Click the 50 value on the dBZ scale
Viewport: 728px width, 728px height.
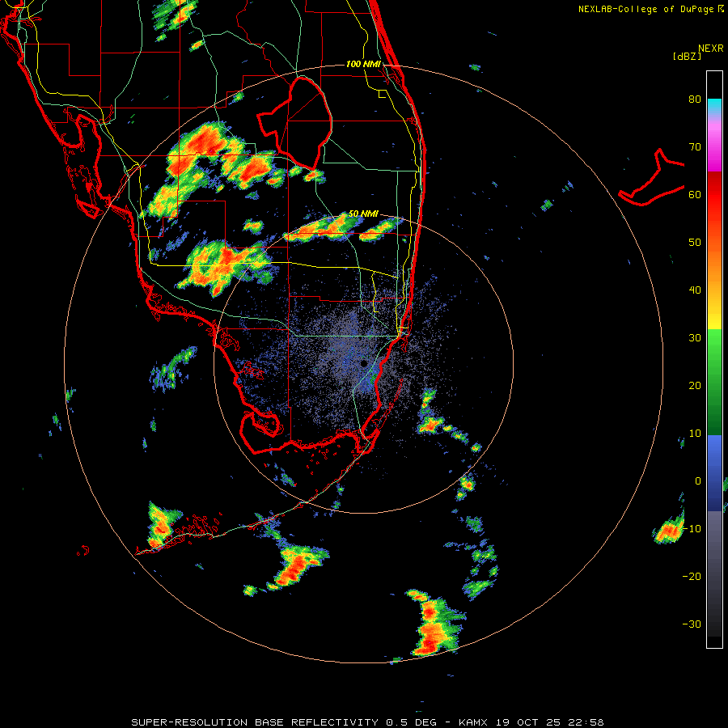(695, 243)
